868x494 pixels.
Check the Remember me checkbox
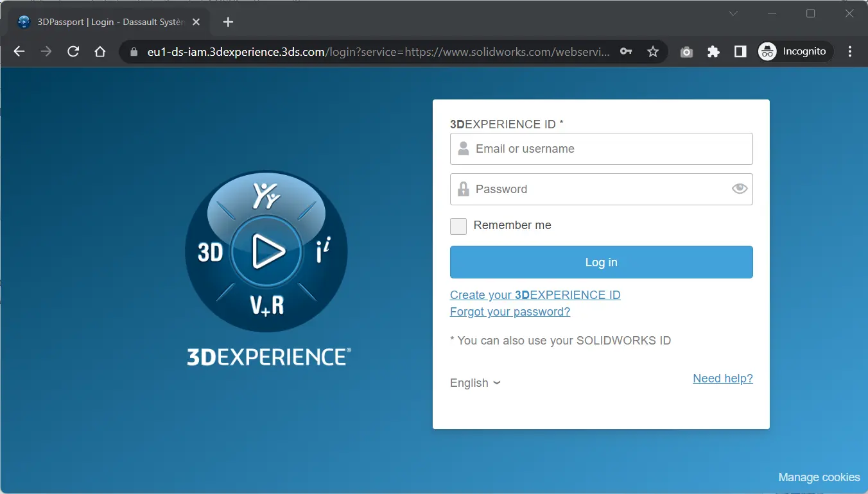[x=458, y=226]
